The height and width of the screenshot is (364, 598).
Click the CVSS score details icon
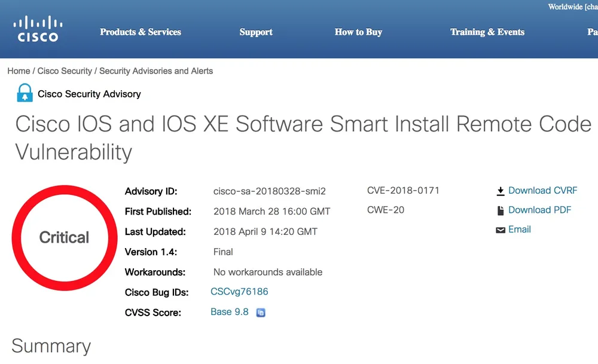point(261,313)
